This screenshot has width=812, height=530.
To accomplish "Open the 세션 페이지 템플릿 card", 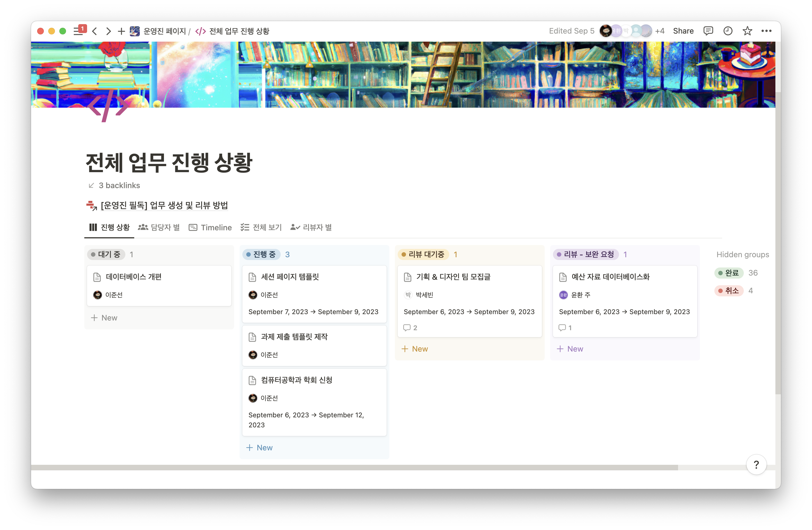I will 290,277.
